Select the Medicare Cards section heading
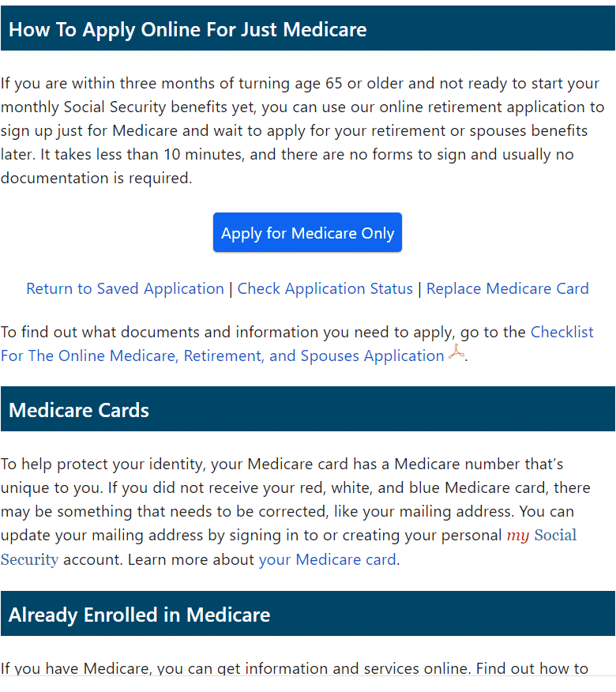Screen dimensions: 616x692 (79, 410)
